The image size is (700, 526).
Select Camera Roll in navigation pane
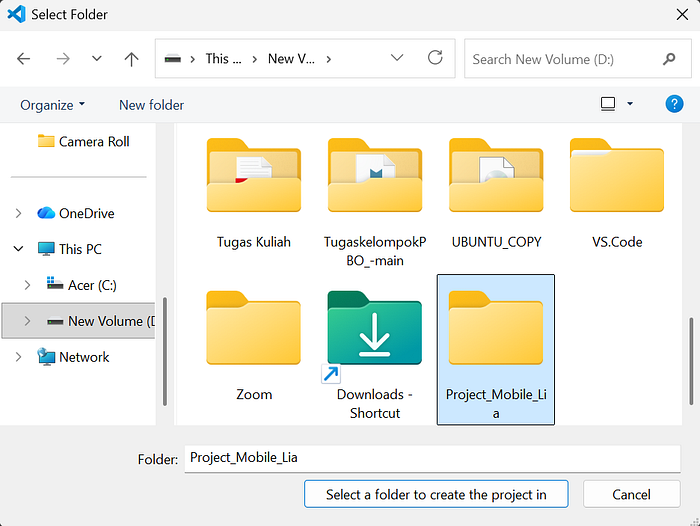tap(83, 142)
